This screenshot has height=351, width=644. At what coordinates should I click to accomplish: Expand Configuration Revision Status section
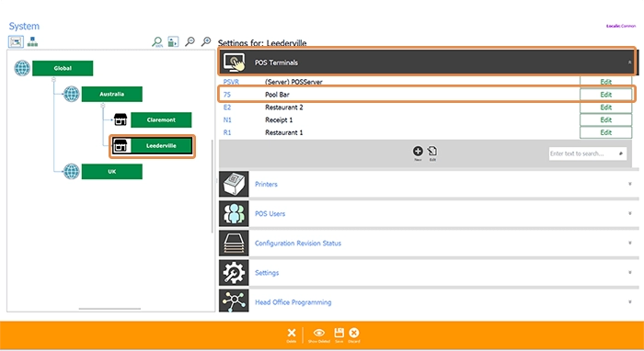[629, 243]
